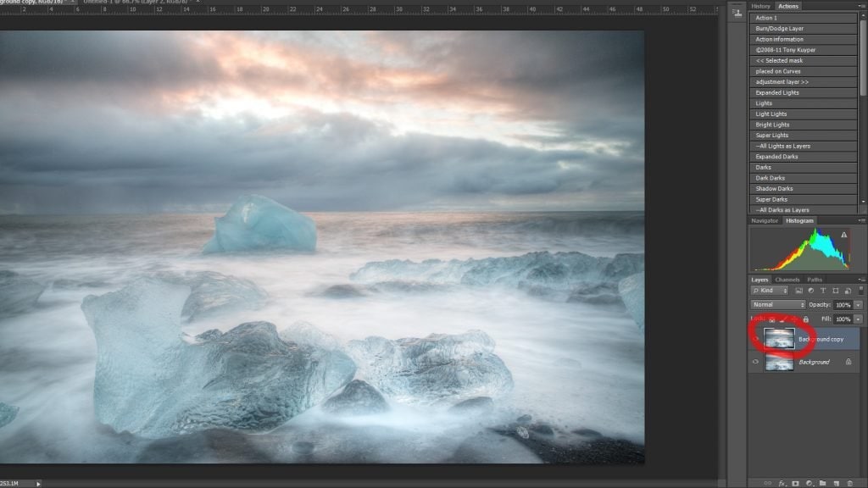Run the Burn/Dodge Layer action

[803, 28]
